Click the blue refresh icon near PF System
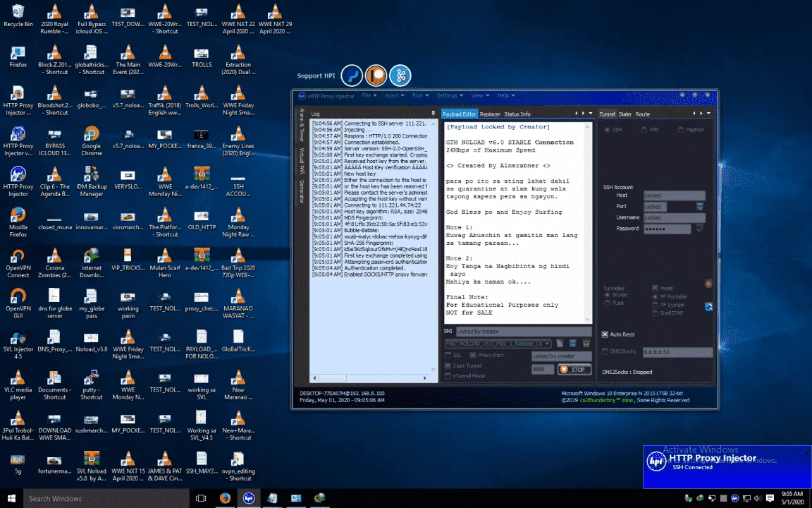 tap(708, 307)
